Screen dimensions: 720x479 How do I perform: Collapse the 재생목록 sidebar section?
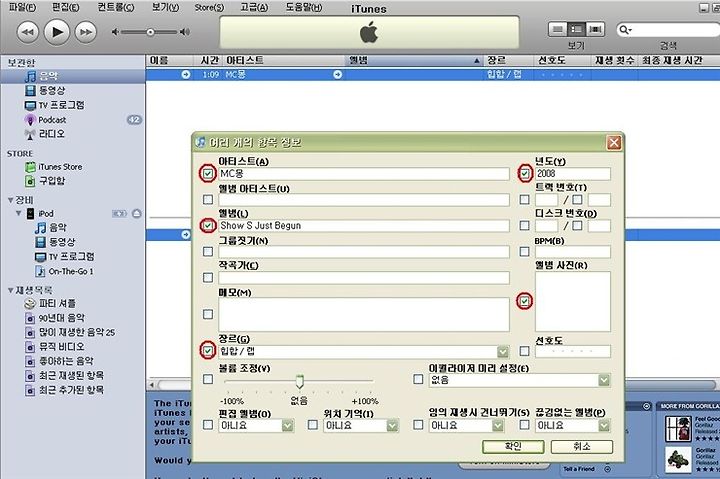click(x=10, y=290)
